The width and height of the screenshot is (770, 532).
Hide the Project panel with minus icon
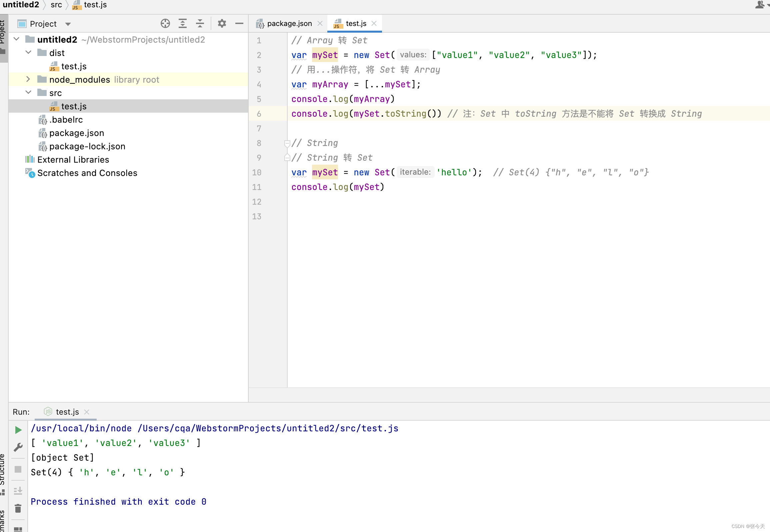pos(239,23)
